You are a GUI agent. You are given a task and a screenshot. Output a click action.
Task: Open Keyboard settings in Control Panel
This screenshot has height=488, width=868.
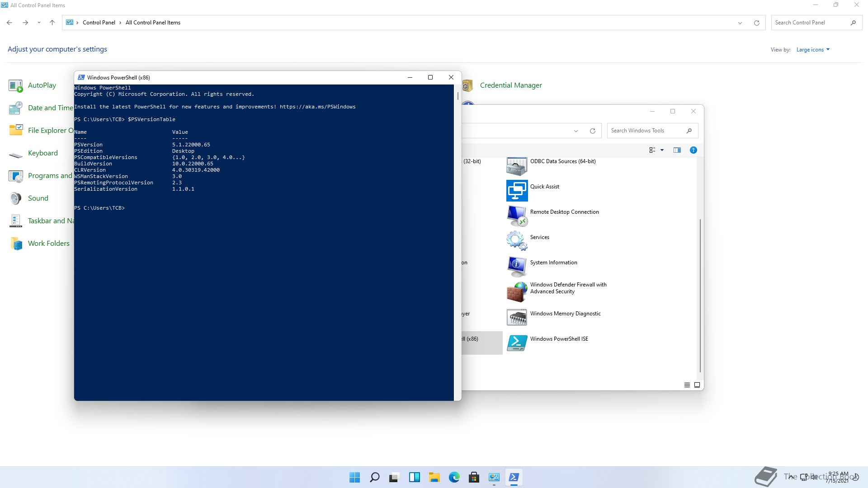tap(33, 153)
